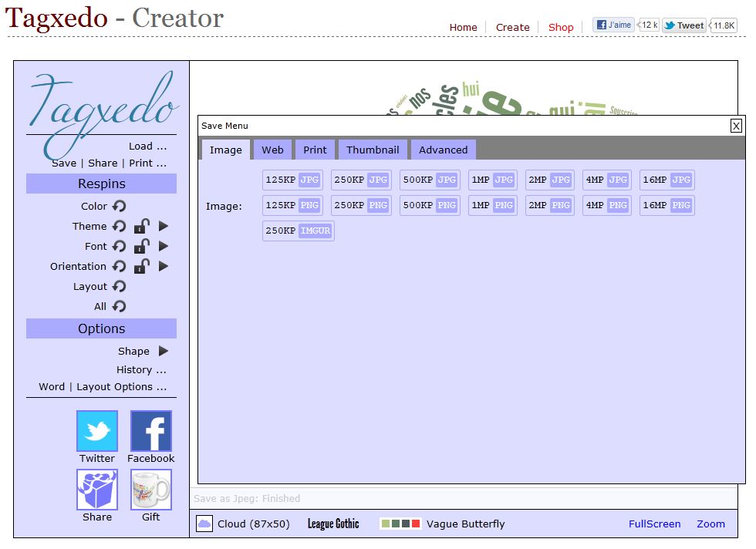Save as 500KP JPG
This screenshot has height=549, width=756.
point(430,180)
